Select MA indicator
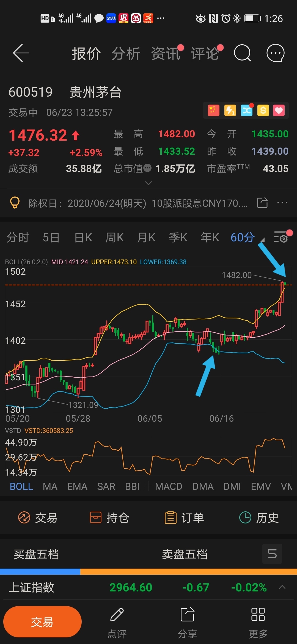Viewport: 297px width, 644px height. tap(50, 486)
